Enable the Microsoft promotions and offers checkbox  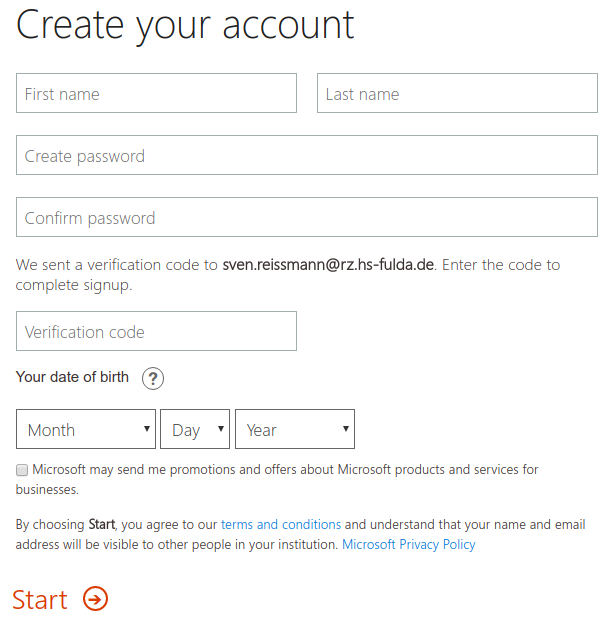pyautogui.click(x=22, y=469)
